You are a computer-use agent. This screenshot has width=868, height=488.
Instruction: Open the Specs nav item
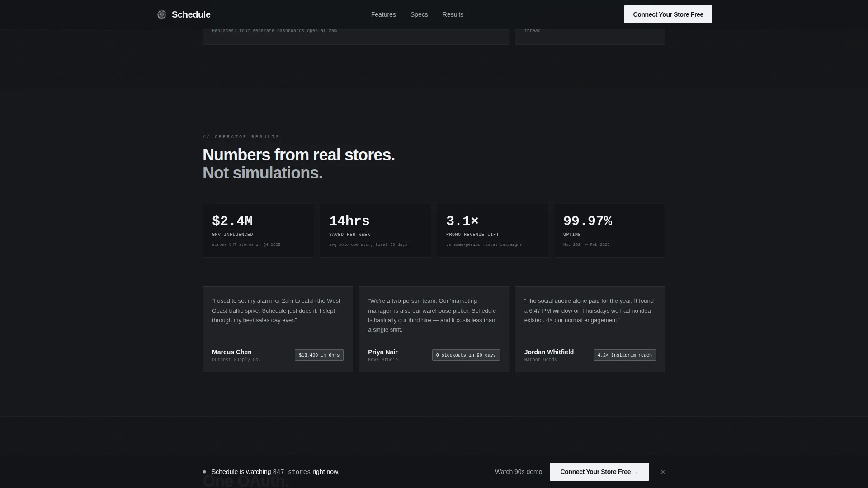pos(419,14)
